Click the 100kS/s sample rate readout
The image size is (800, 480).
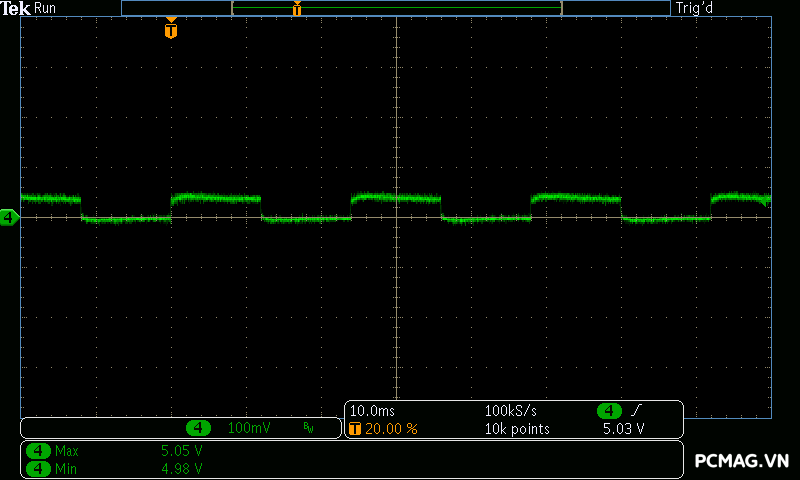512,411
